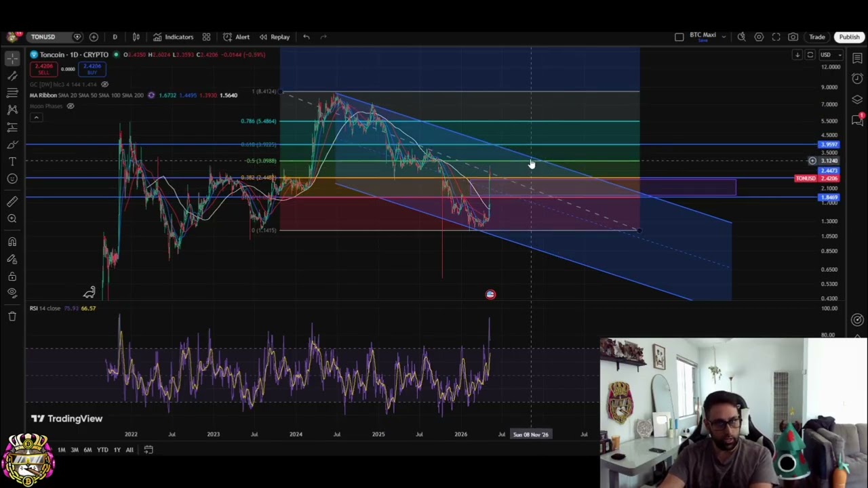
Task: Toggle magnet mode
Action: [x=12, y=242]
